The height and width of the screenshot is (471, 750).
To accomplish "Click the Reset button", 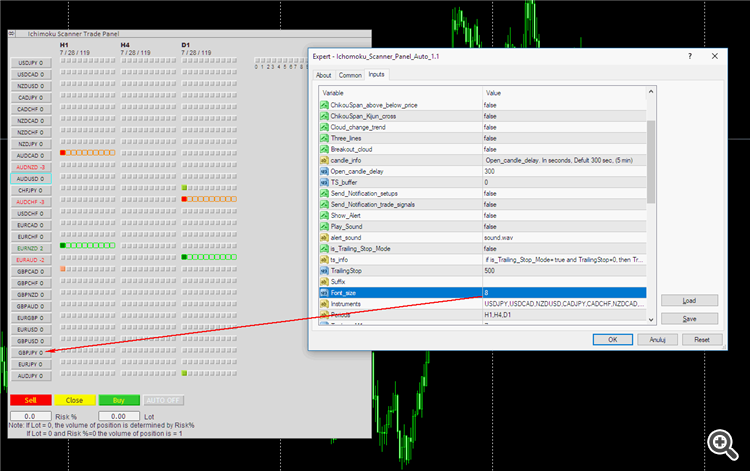I will tap(702, 340).
